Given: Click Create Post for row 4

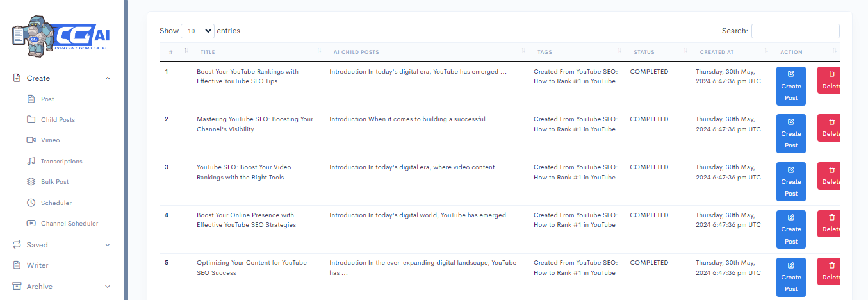Looking at the screenshot, I should [x=791, y=229].
